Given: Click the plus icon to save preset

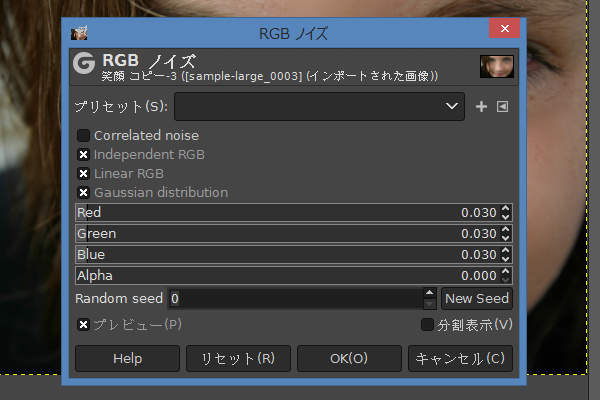Looking at the screenshot, I should tap(481, 106).
